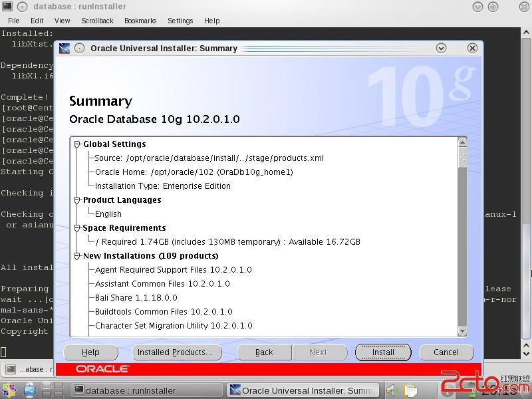
Task: Click the show desktop icon in the panel
Action: point(29,390)
